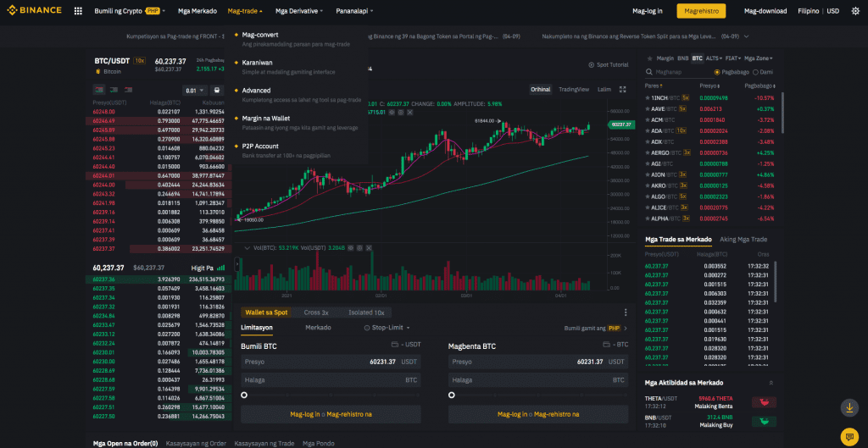Switch chart to TradingView
This screenshot has height=448, width=868.
tap(574, 89)
